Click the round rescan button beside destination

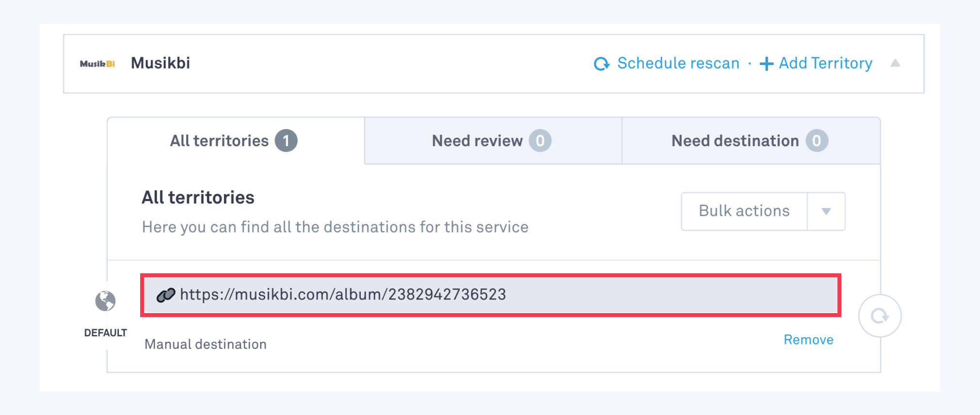point(880,316)
